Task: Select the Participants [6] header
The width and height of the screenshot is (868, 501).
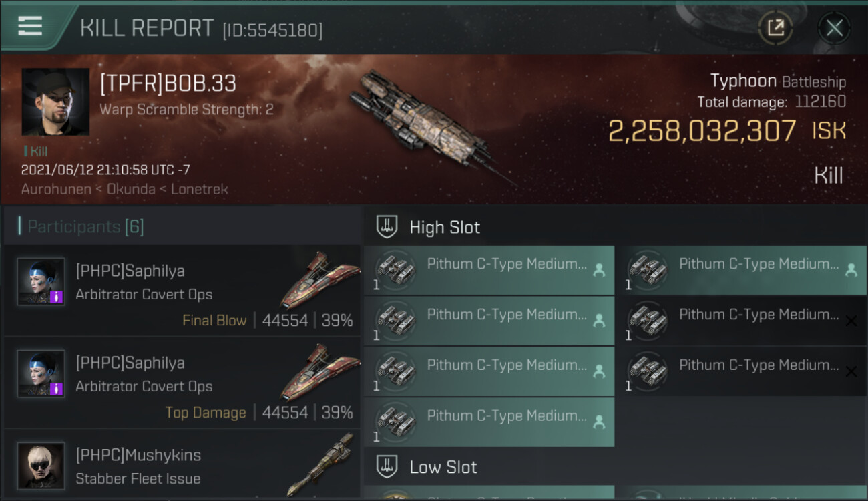Action: point(85,227)
